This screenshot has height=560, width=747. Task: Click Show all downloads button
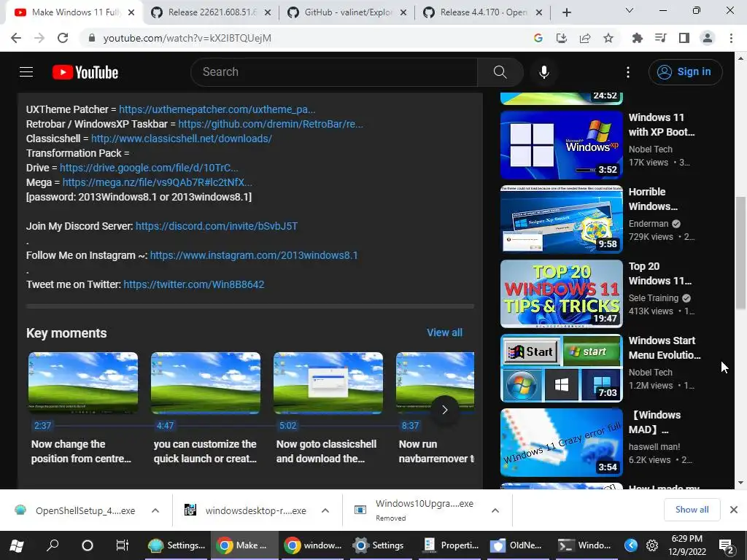tap(692, 510)
